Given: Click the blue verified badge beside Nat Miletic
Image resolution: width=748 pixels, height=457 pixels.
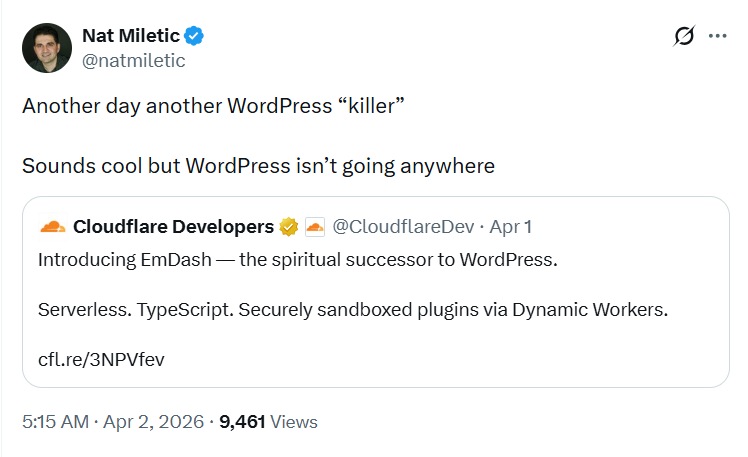Looking at the screenshot, I should pos(195,37).
